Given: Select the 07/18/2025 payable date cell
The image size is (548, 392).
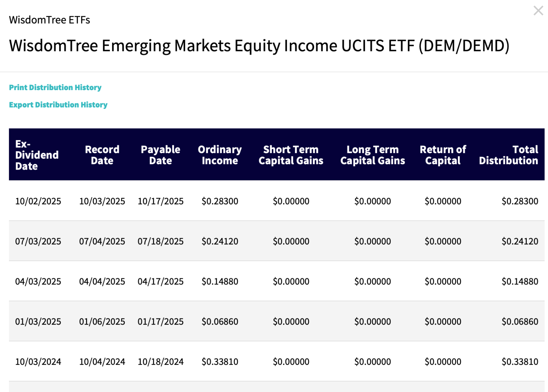Looking at the screenshot, I should (x=160, y=241).
